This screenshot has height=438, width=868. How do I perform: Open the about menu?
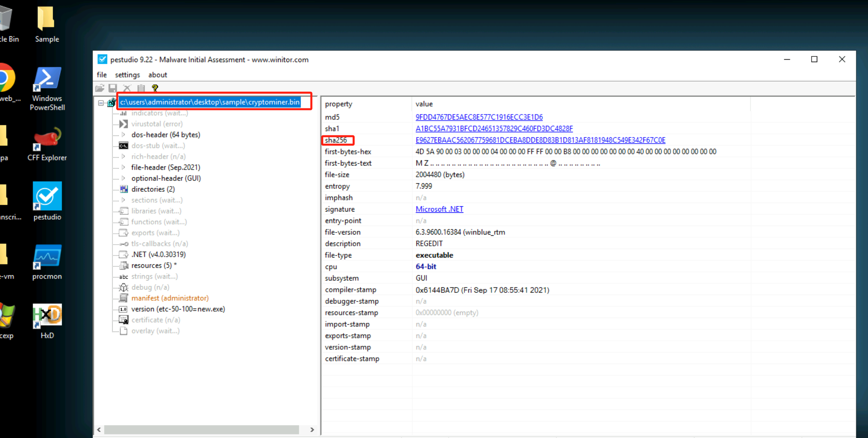[157, 75]
